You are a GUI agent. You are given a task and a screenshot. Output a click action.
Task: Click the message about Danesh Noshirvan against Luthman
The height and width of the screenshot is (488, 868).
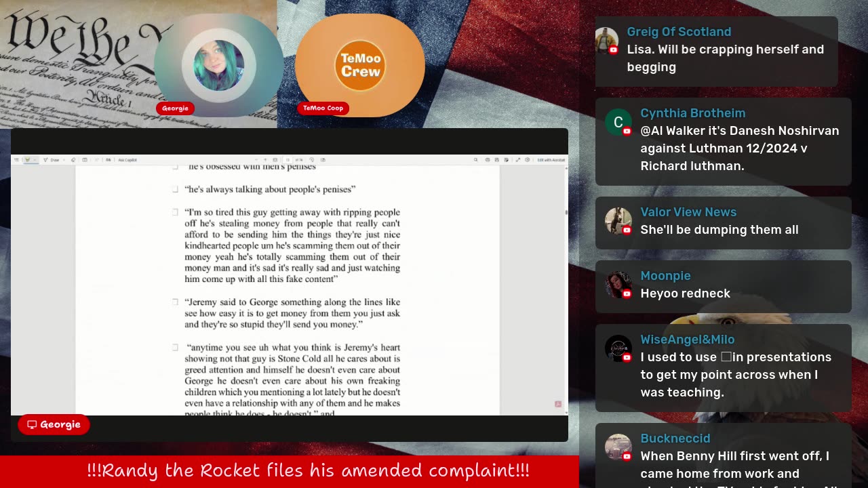click(739, 148)
